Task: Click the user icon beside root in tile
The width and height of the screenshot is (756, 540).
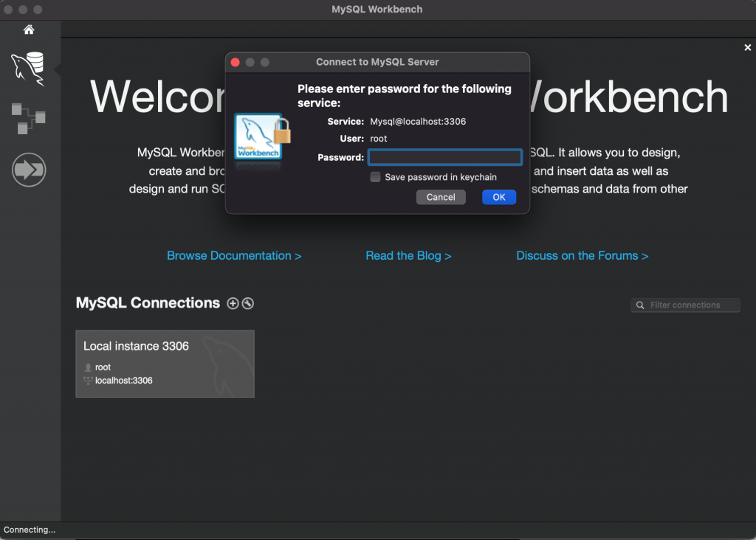Action: (88, 367)
